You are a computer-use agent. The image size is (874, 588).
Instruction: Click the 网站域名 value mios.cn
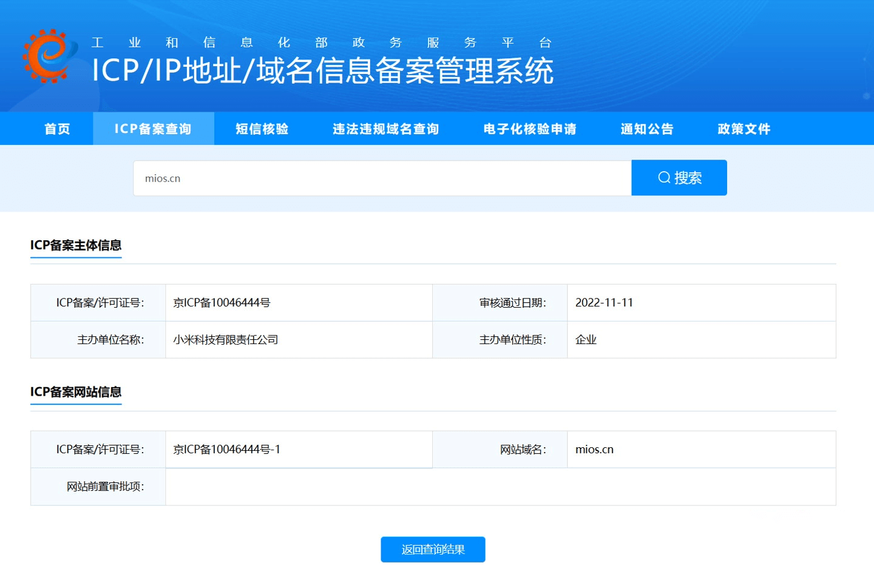pos(594,449)
